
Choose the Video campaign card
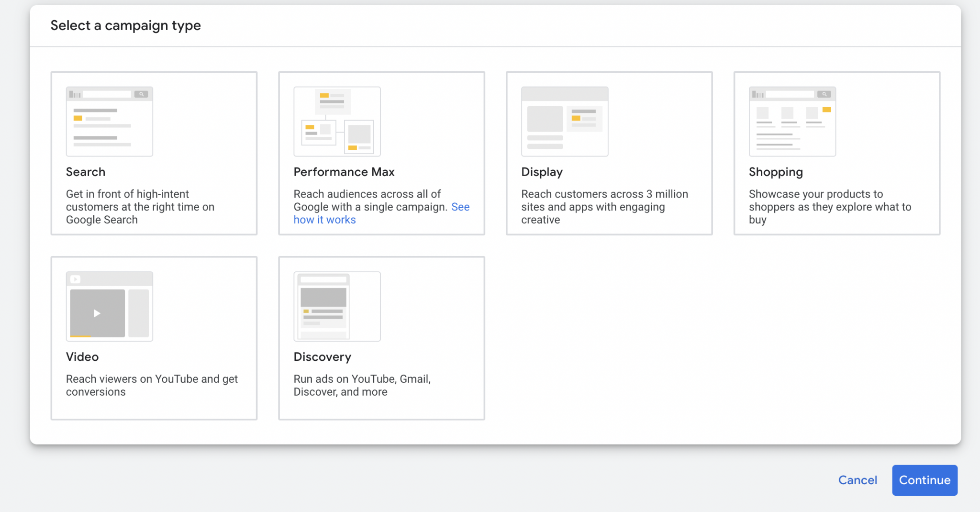click(x=154, y=338)
